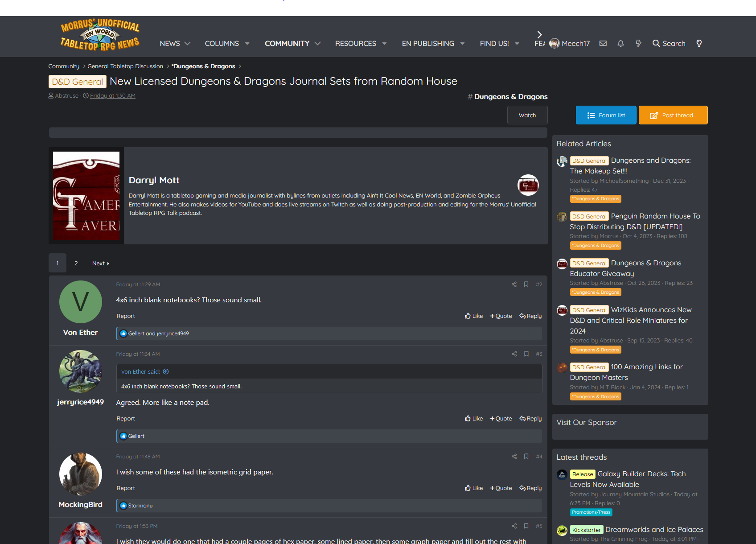Click the Meech17 username in header
The image size is (756, 544).
coord(576,43)
